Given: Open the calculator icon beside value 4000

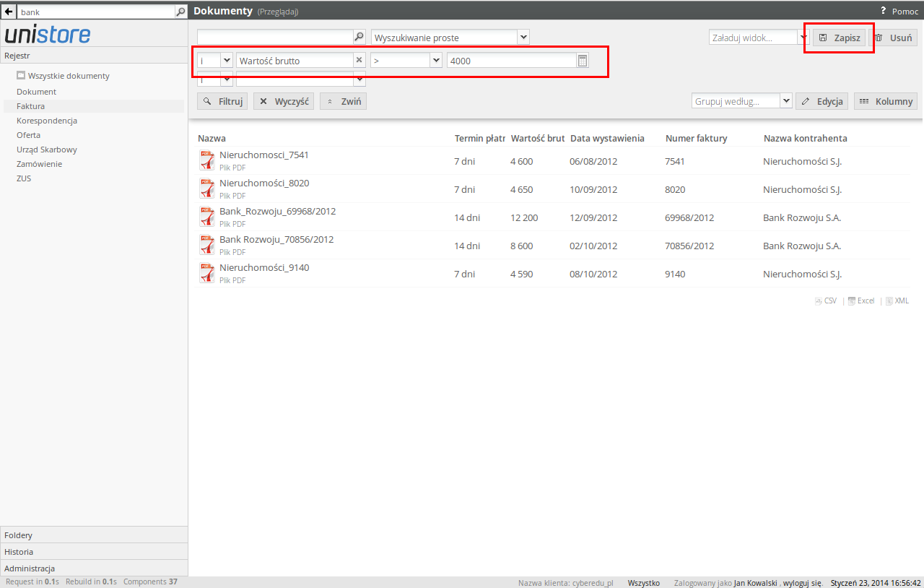Looking at the screenshot, I should 583,61.
